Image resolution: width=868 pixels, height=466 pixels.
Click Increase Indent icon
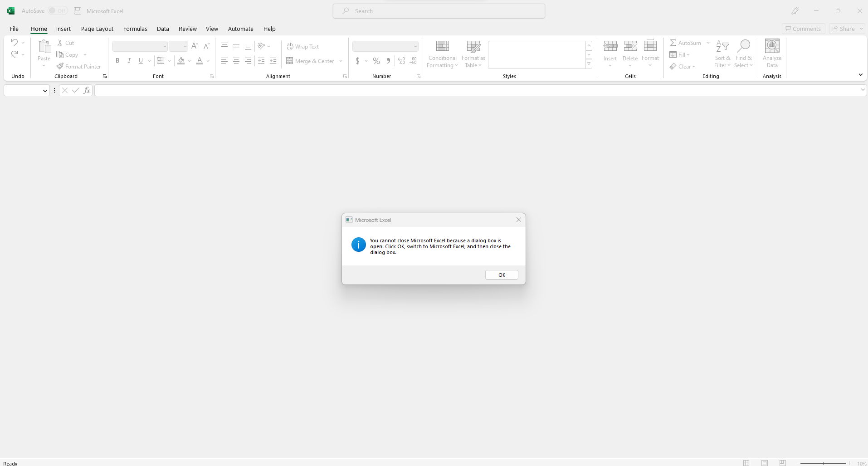pos(273,60)
